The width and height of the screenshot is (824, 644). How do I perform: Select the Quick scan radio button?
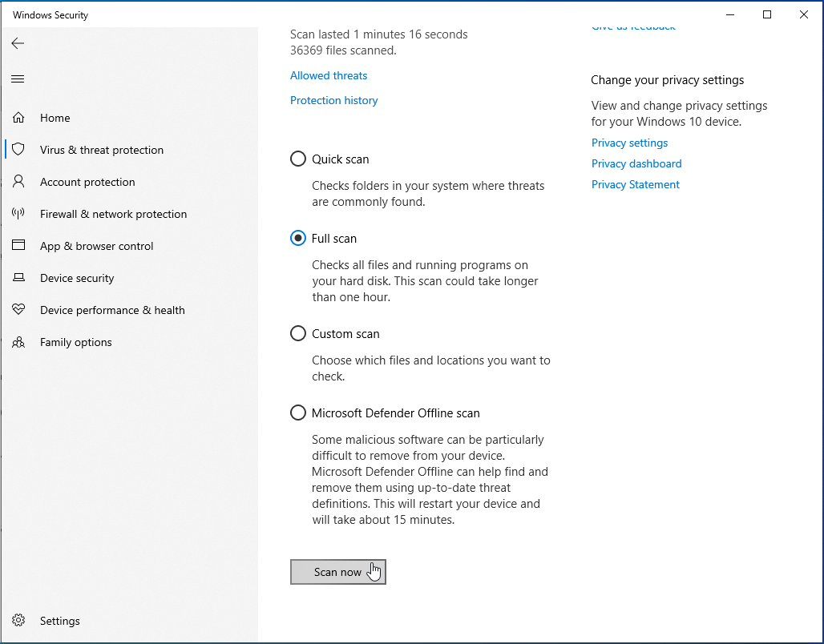(298, 159)
